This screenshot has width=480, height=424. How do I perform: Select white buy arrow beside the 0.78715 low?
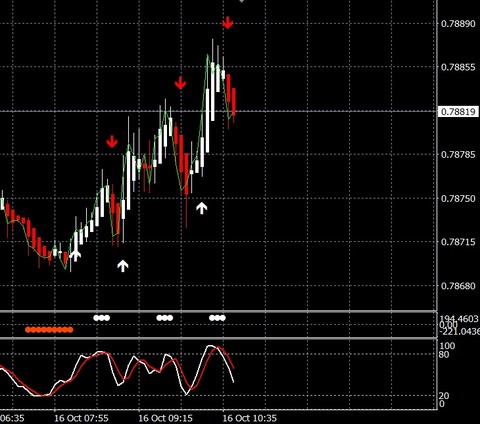[76, 255]
